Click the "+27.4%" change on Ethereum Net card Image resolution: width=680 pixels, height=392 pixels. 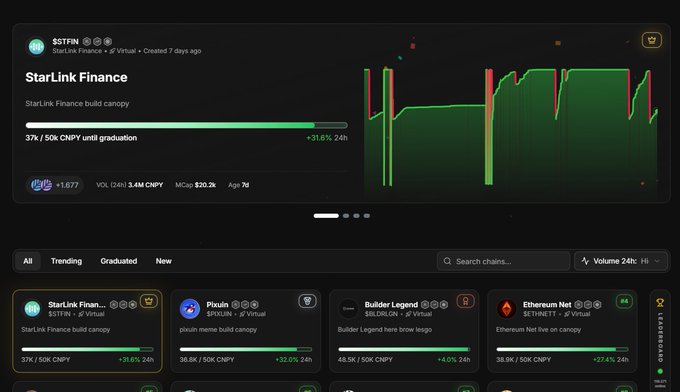click(604, 359)
